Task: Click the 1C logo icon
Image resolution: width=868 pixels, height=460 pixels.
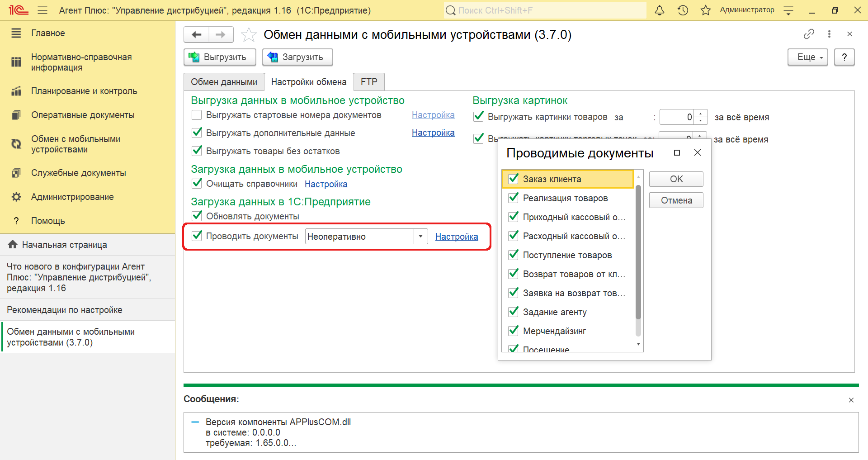Action: coord(19,10)
